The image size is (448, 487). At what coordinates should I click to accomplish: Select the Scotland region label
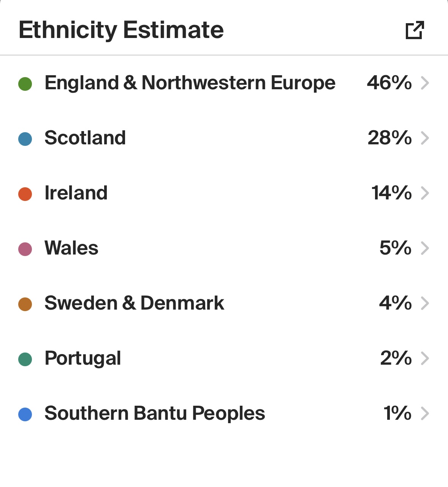85,138
